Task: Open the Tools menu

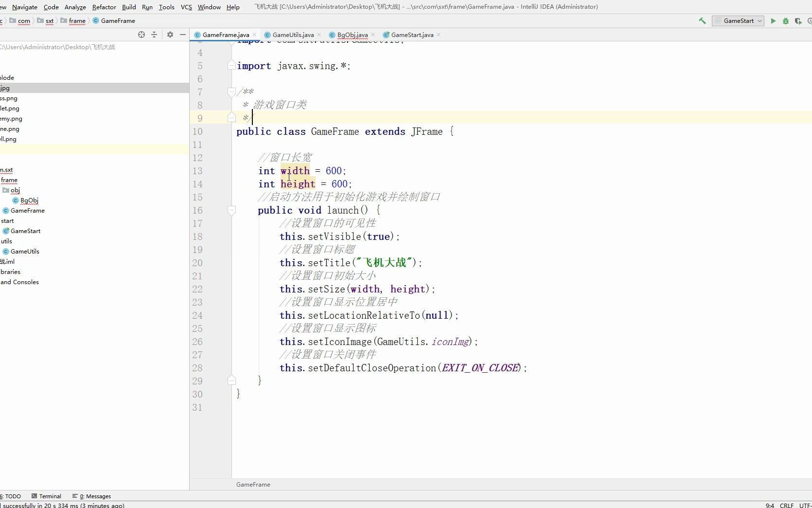Action: (167, 7)
